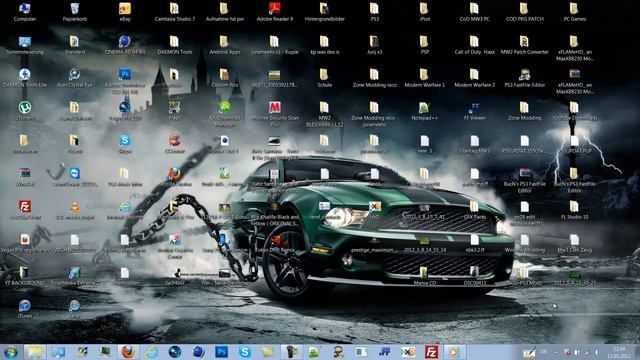Open the COD PKG PATCH folder
The image size is (640, 360).
click(x=524, y=12)
